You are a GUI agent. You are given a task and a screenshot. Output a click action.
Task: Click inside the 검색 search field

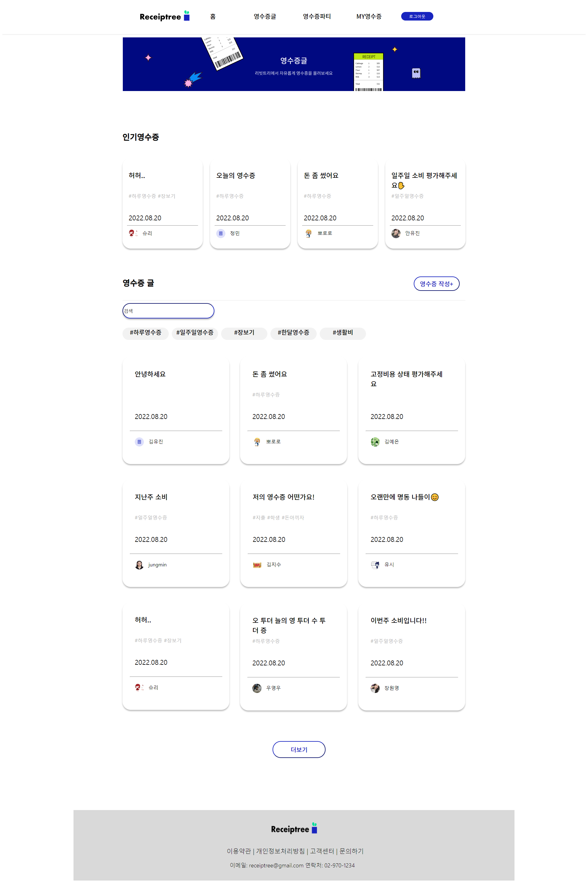(x=168, y=311)
